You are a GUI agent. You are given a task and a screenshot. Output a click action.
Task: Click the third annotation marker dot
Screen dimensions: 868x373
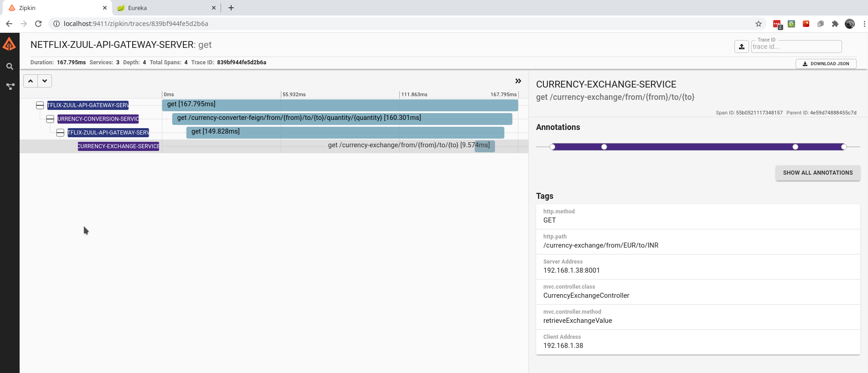pos(796,147)
